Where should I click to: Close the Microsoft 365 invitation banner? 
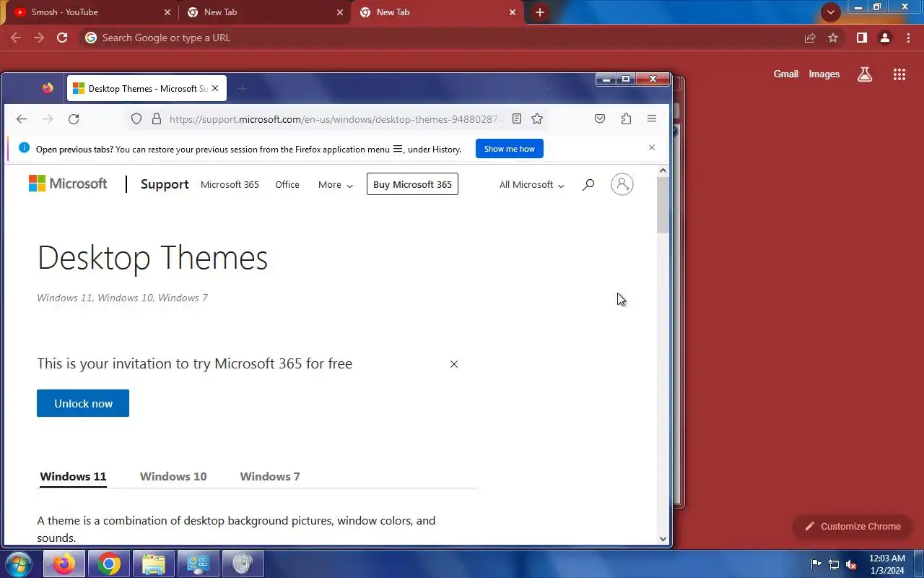pyautogui.click(x=454, y=364)
